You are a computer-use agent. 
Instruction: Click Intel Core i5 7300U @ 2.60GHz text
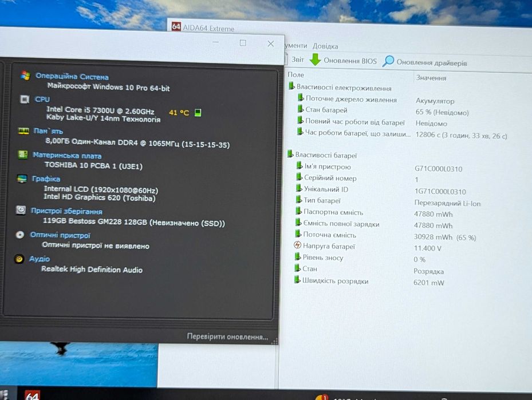(100, 110)
